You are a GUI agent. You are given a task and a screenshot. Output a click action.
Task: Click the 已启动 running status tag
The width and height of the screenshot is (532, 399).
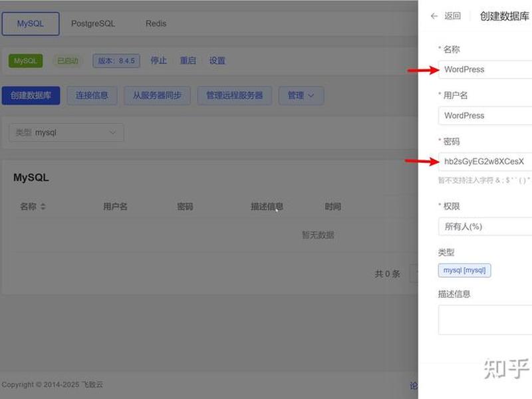[x=68, y=61]
